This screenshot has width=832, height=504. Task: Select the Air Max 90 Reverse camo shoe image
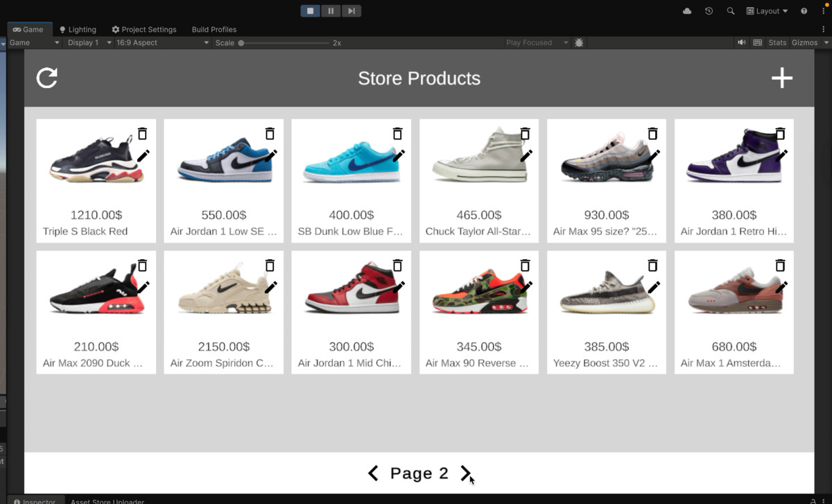(479, 293)
